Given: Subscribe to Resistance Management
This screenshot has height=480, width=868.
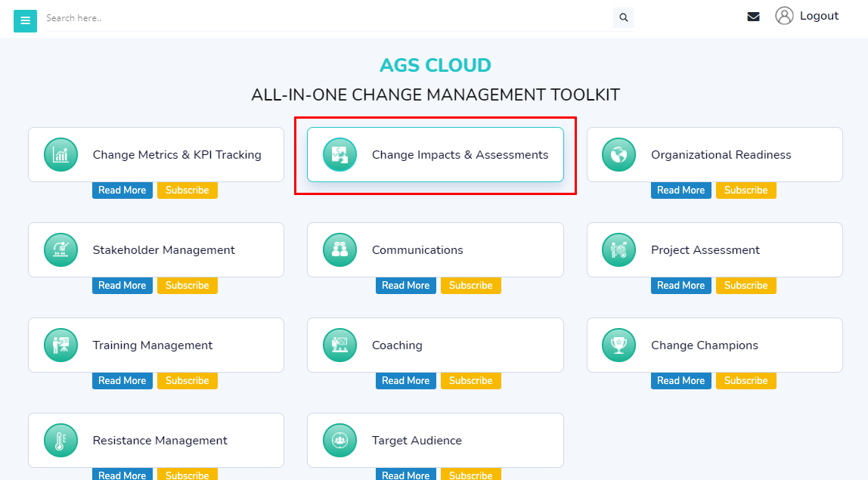Looking at the screenshot, I should point(187,475).
